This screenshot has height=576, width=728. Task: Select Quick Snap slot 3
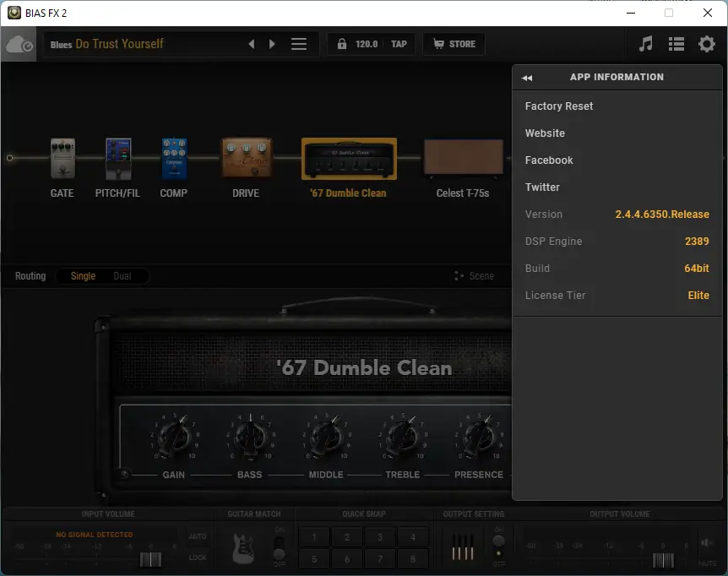point(380,537)
